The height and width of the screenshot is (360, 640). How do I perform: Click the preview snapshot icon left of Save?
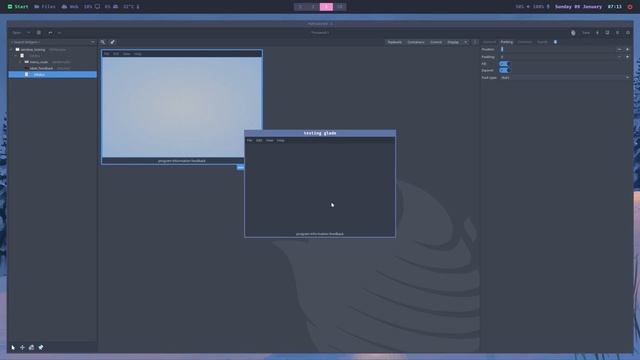point(573,33)
